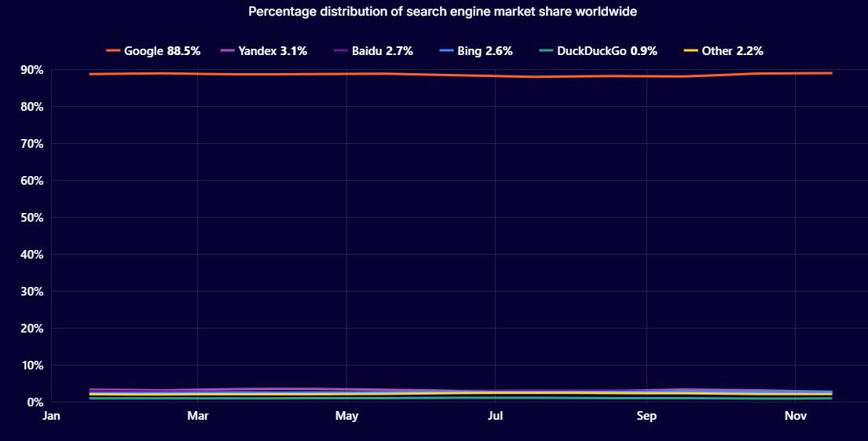
Task: Toggle the Google 88.5% series label
Action: click(163, 51)
